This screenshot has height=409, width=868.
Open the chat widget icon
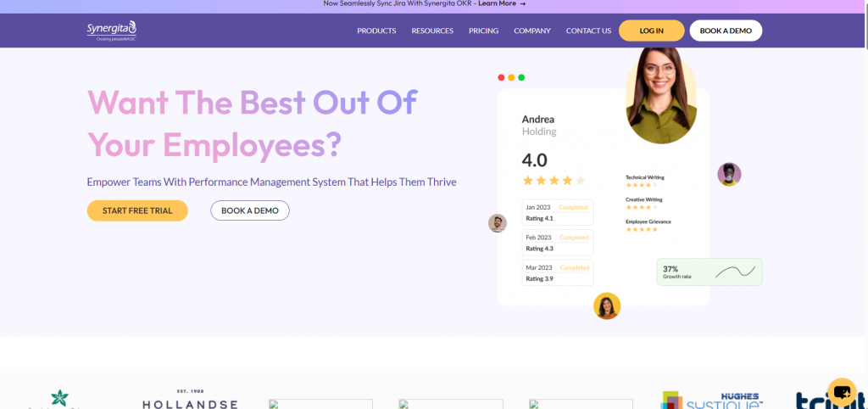click(x=842, y=392)
